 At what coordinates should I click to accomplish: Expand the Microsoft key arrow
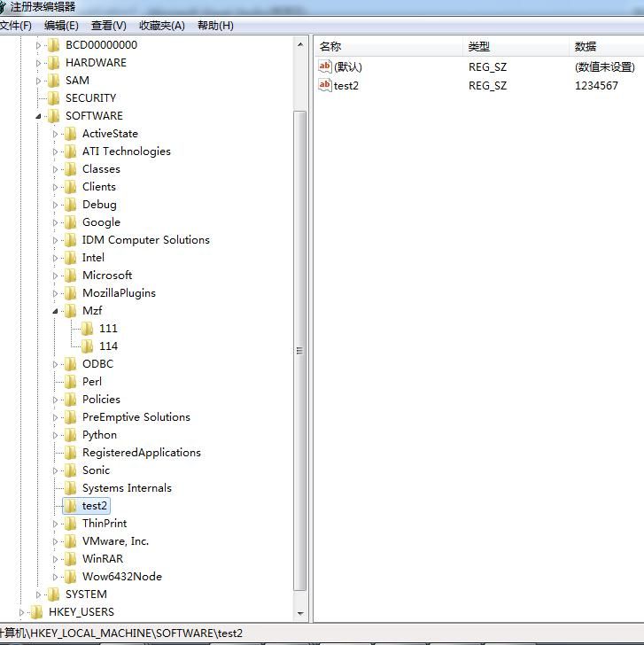[55, 276]
